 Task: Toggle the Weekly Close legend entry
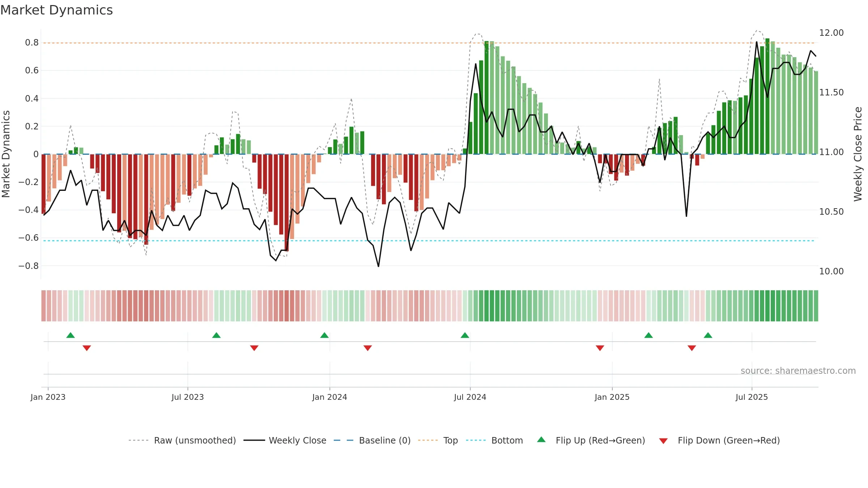click(x=285, y=440)
